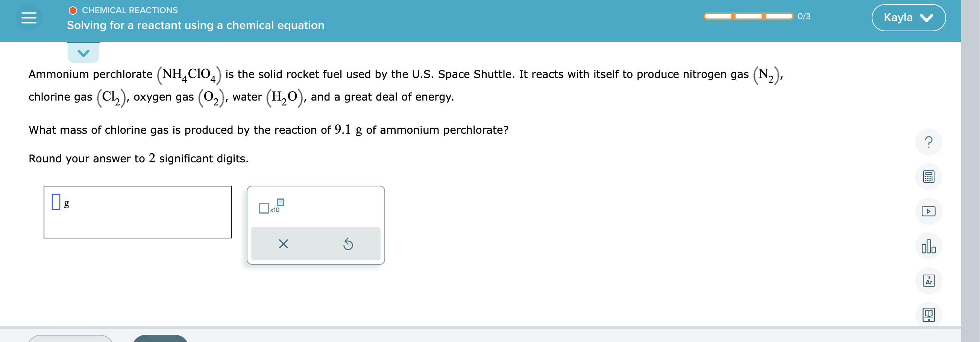Open the periodic table (Ar) reference

point(928,281)
